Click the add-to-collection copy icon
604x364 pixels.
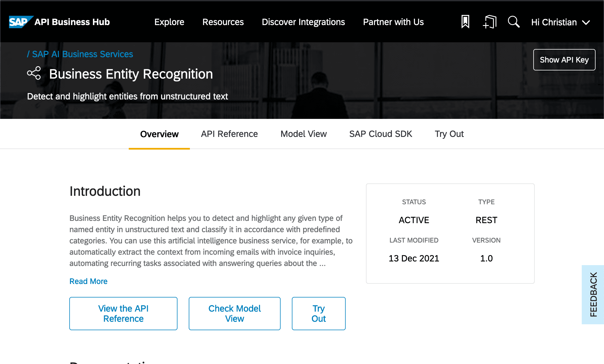(490, 22)
